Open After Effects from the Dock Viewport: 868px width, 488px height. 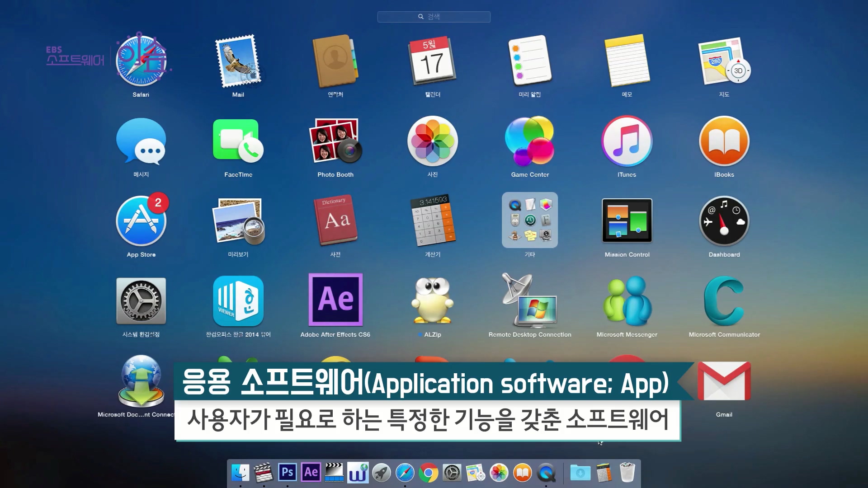point(311,472)
